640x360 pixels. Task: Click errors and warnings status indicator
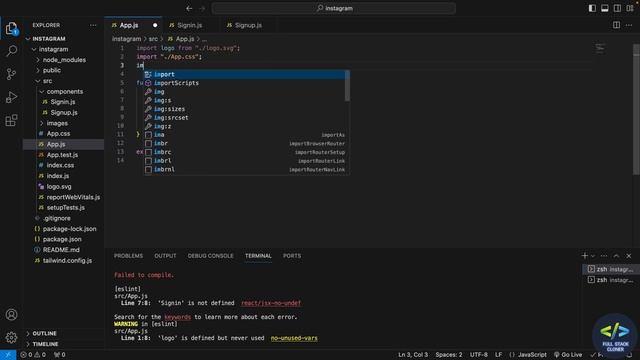pos(33,355)
